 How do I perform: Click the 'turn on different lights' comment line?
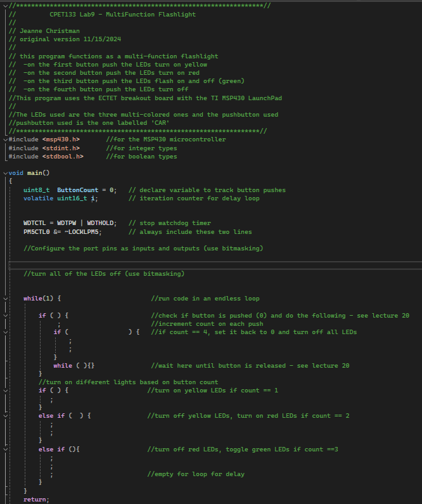129,382
